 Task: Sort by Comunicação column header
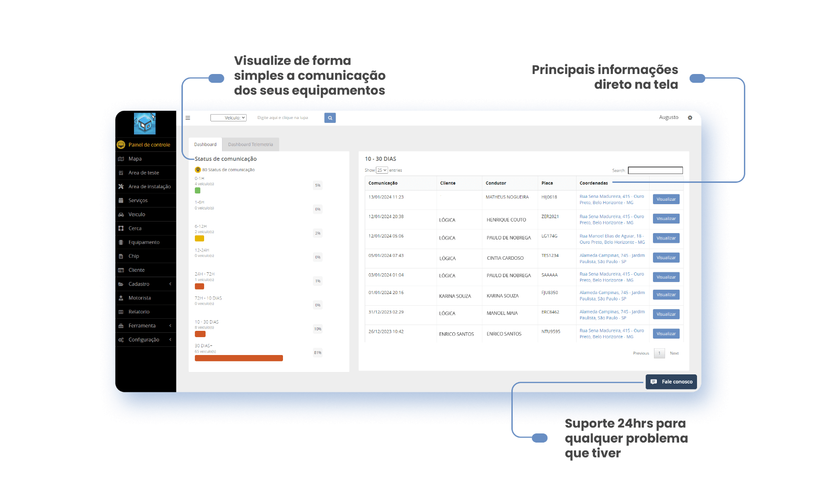[x=401, y=183]
